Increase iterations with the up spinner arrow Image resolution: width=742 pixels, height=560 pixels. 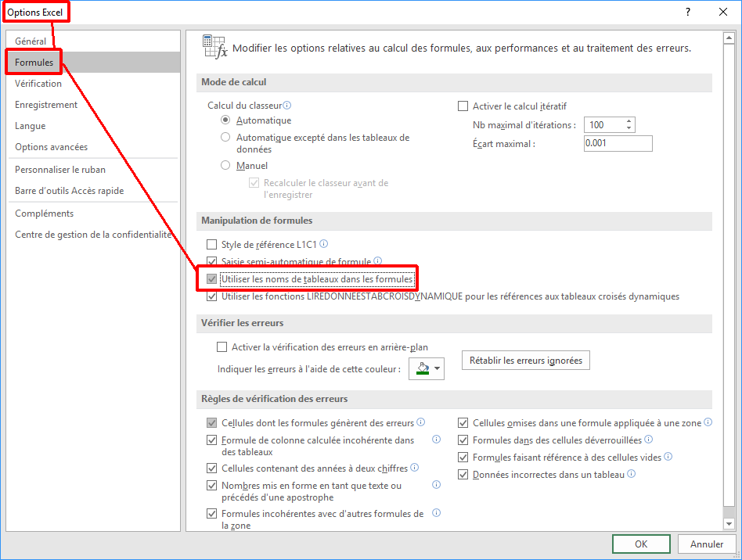pyautogui.click(x=629, y=121)
